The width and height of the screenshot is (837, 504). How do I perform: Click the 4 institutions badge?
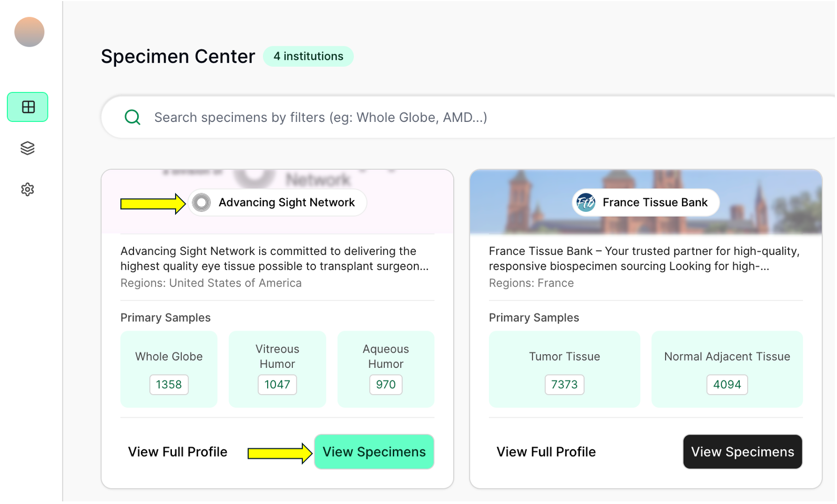click(308, 56)
